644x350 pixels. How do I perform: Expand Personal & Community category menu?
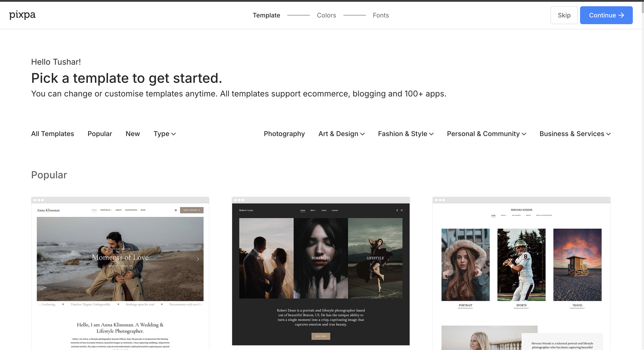pyautogui.click(x=486, y=134)
